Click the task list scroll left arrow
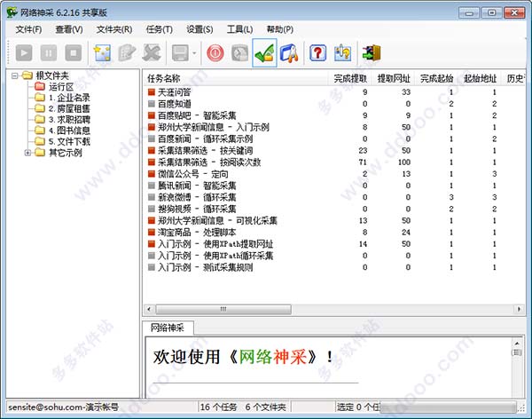The height and width of the screenshot is (419, 532). [x=149, y=309]
